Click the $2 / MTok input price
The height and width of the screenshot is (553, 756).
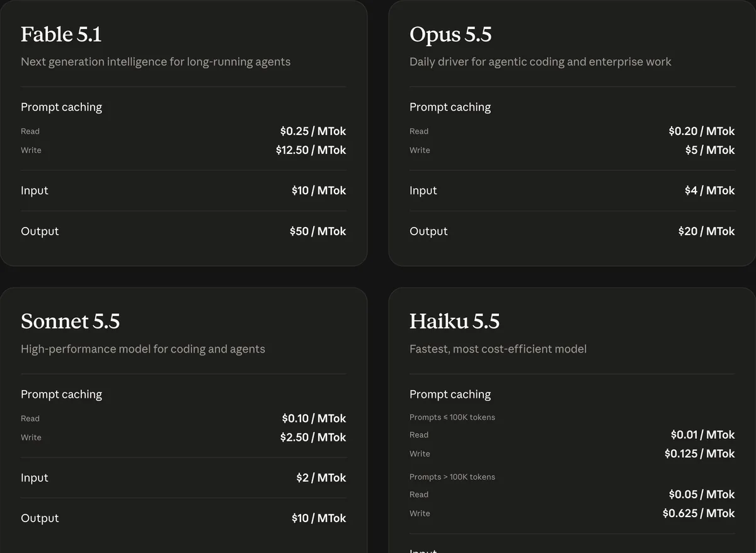point(321,478)
